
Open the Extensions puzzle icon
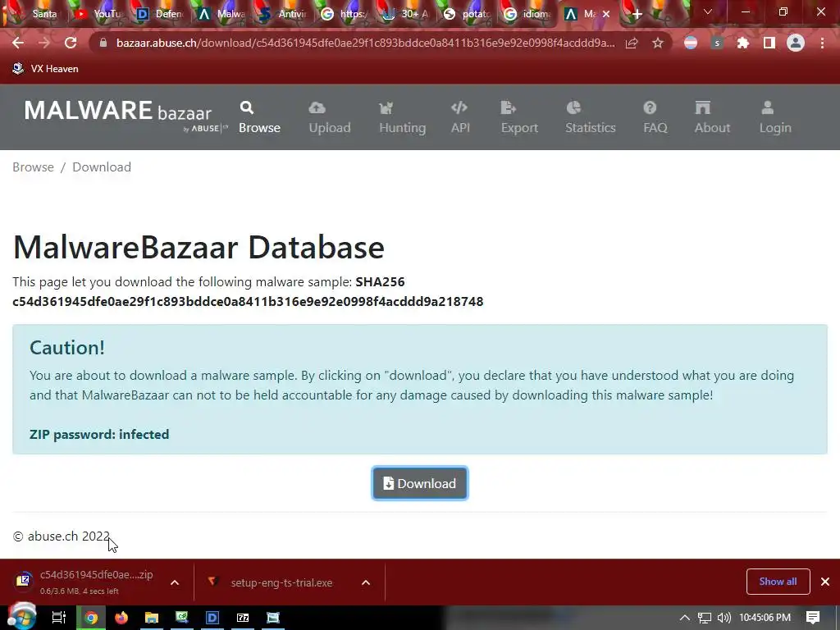pyautogui.click(x=742, y=43)
